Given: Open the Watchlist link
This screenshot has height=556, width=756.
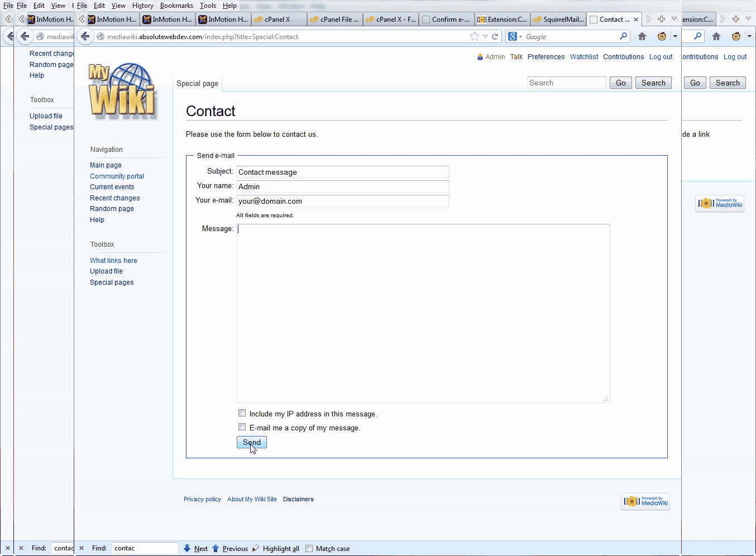Looking at the screenshot, I should [583, 57].
